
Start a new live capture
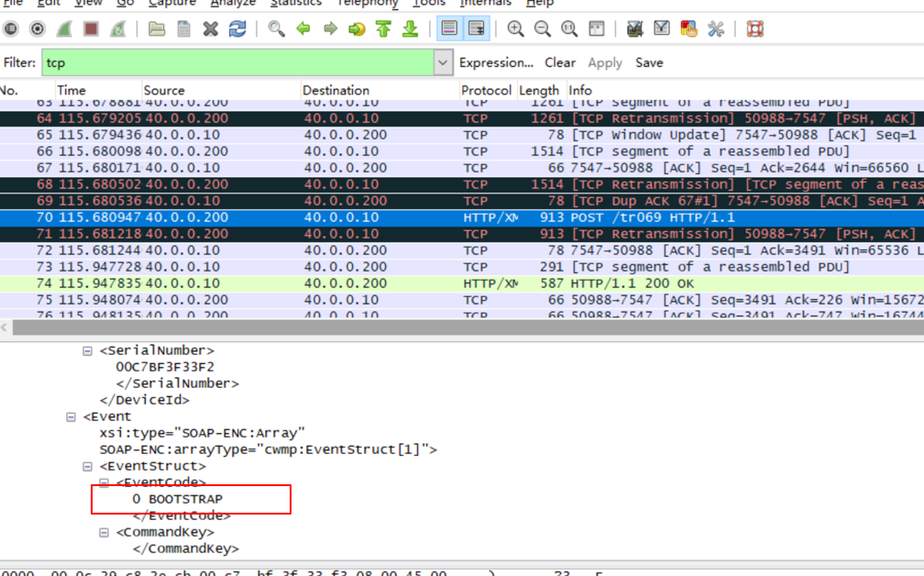(x=64, y=28)
